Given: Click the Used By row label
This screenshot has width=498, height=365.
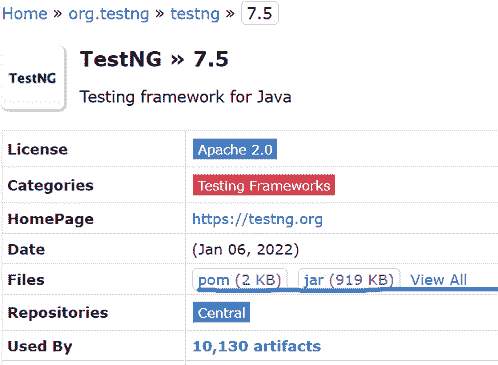Looking at the screenshot, I should point(40,346).
